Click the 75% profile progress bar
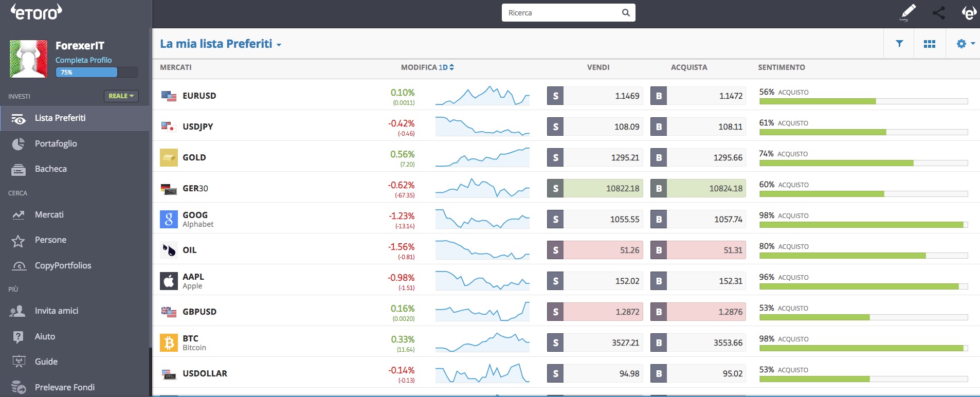This screenshot has width=980, height=397. pyautogui.click(x=96, y=73)
